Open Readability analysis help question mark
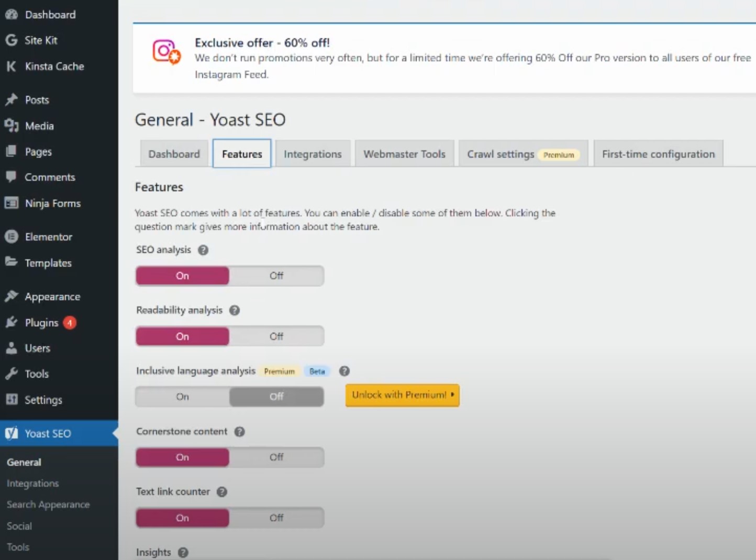Screen dimensions: 756x560 point(235,311)
